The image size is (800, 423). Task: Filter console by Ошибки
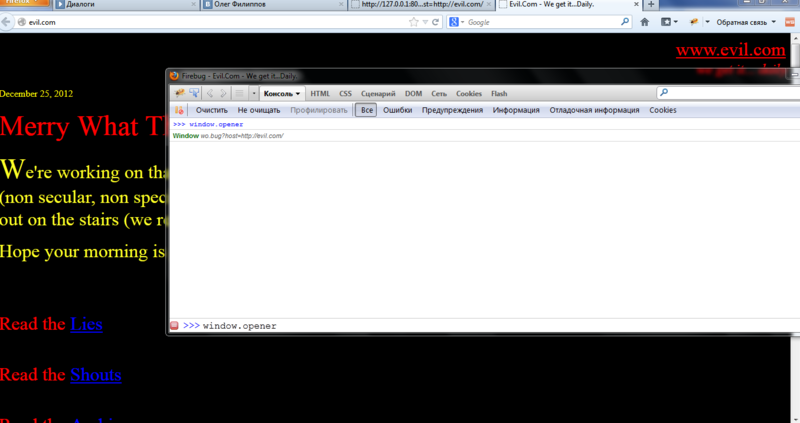pos(397,110)
